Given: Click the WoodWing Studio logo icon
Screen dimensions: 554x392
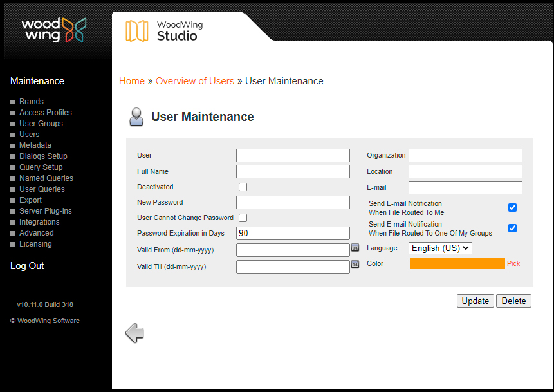Looking at the screenshot, I should [x=137, y=31].
